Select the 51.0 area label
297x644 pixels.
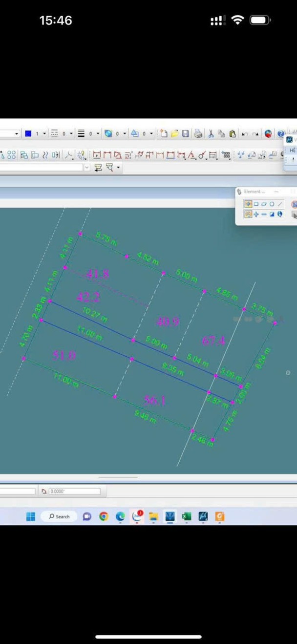tap(64, 355)
